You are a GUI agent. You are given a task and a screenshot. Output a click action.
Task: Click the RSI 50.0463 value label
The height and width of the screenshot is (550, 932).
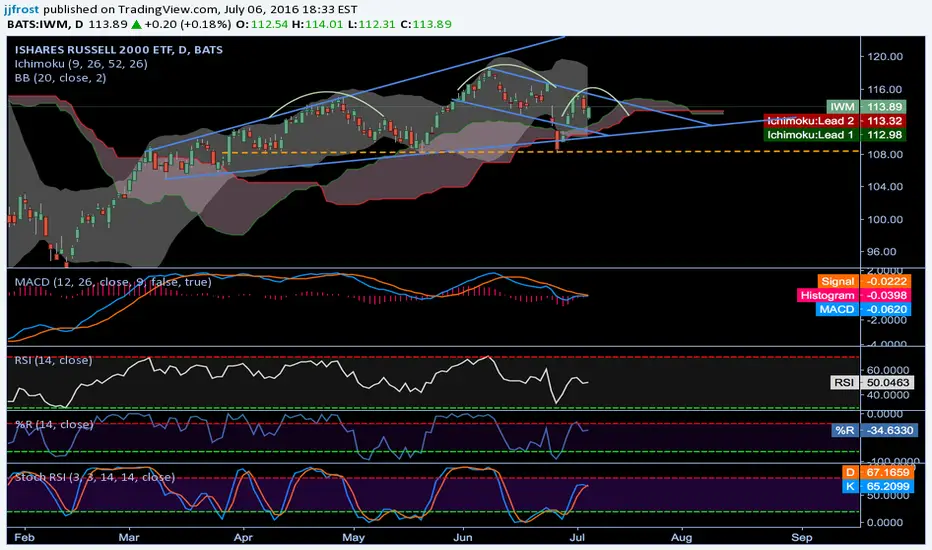872,382
